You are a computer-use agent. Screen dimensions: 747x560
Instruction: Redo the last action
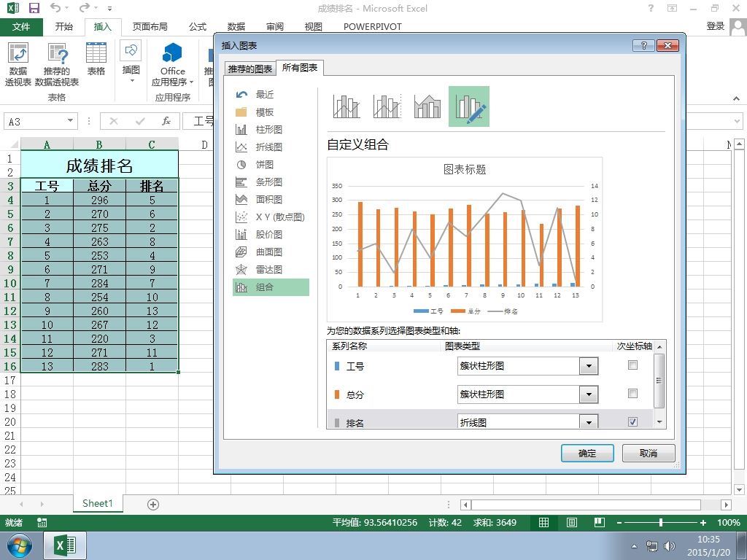[85, 8]
